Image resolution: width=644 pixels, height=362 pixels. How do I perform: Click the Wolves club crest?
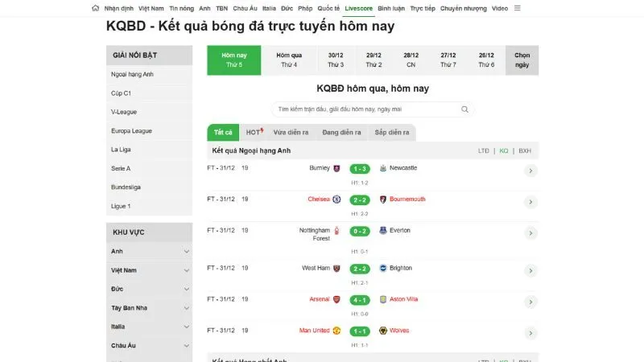point(383,331)
